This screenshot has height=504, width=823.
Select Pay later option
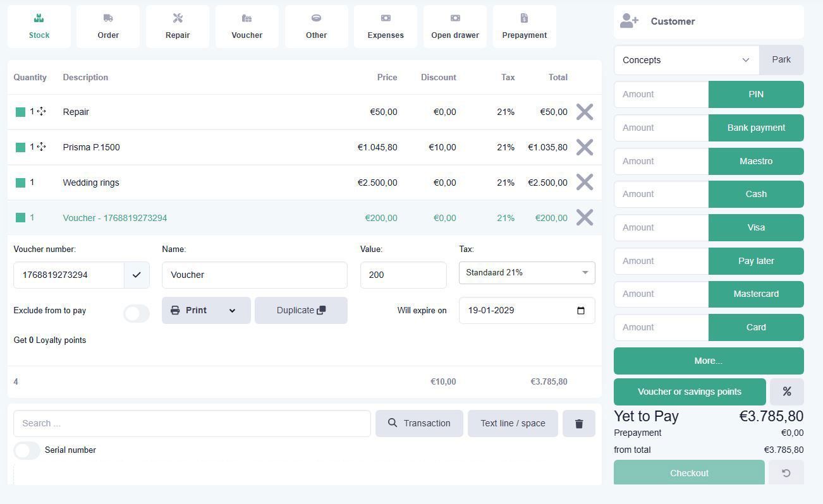pos(756,261)
